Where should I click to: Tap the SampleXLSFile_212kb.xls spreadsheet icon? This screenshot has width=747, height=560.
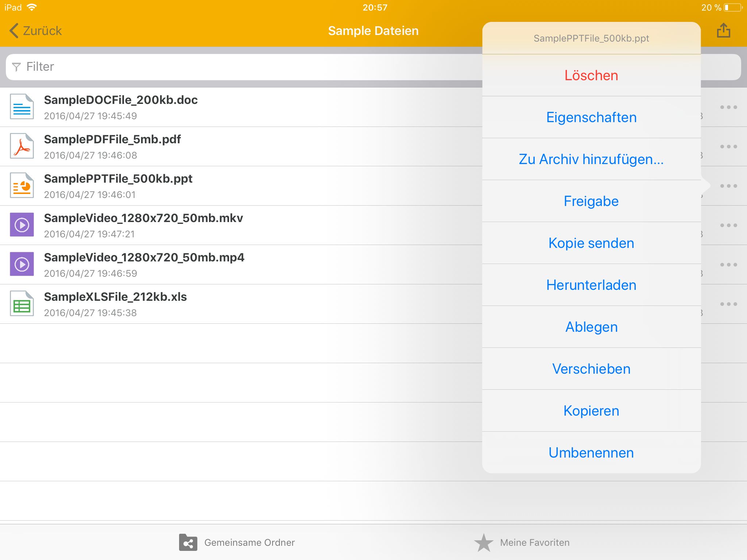22,304
